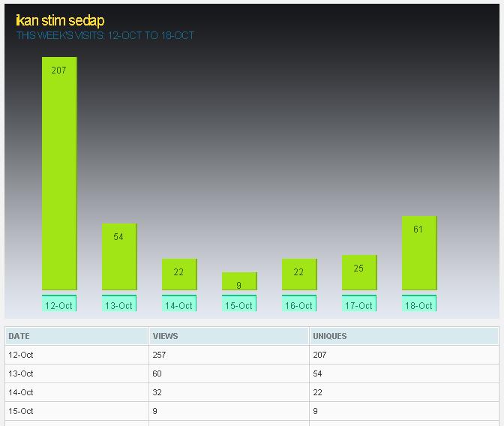Click the 14-Oct table date cell
Viewport: 504px width, 426px height.
coord(77,392)
